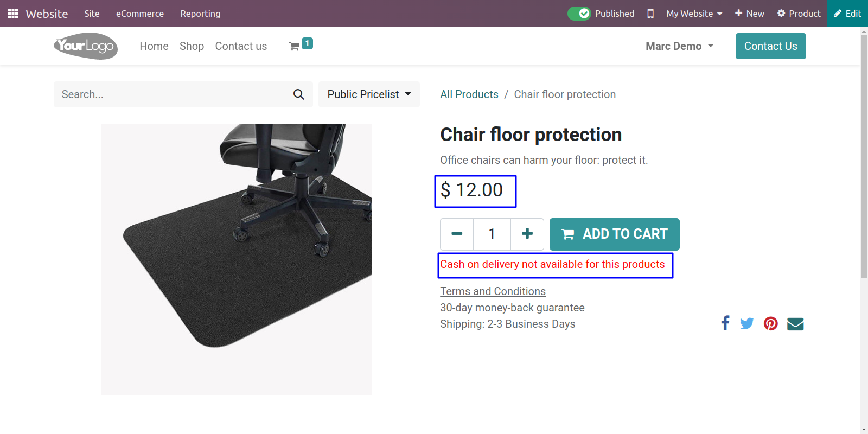This screenshot has width=868, height=434.
Task: Share product on Pinterest
Action: tap(771, 324)
